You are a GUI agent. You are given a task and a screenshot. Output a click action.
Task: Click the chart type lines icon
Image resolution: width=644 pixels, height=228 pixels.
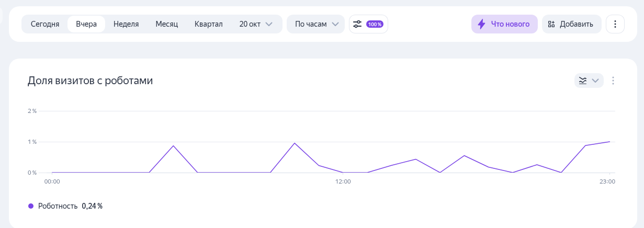(583, 81)
